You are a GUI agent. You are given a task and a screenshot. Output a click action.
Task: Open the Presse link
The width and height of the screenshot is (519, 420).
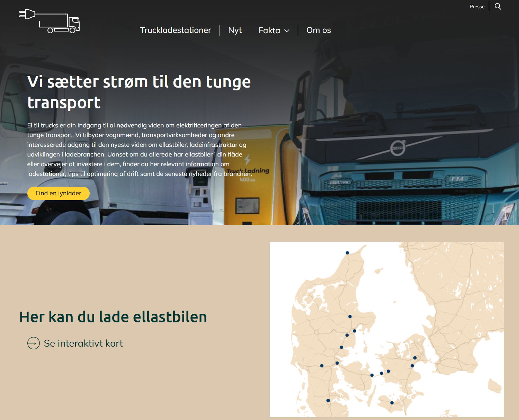477,7
